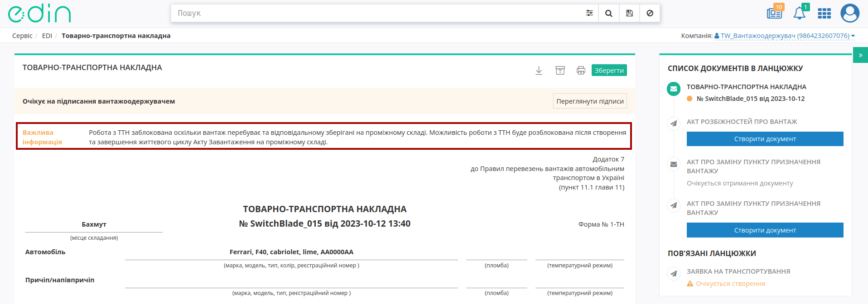The image size is (868, 304).
Task: Click Очікується отримання документу text
Action: pyautogui.click(x=740, y=183)
